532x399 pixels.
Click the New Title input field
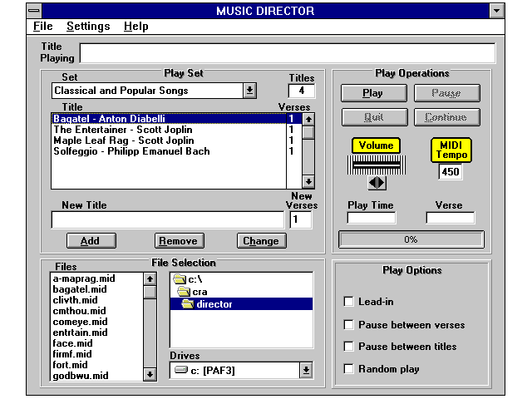(167, 220)
